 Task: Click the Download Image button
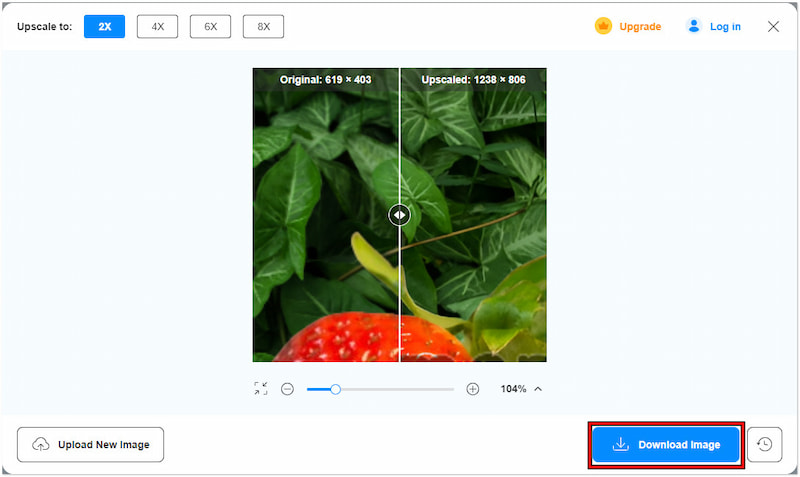pos(666,445)
